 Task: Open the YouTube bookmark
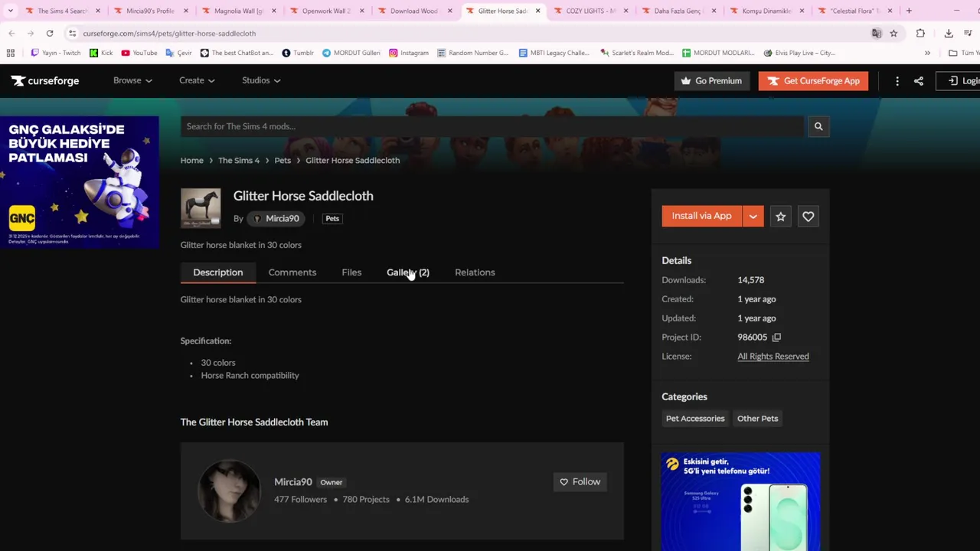pos(139,53)
